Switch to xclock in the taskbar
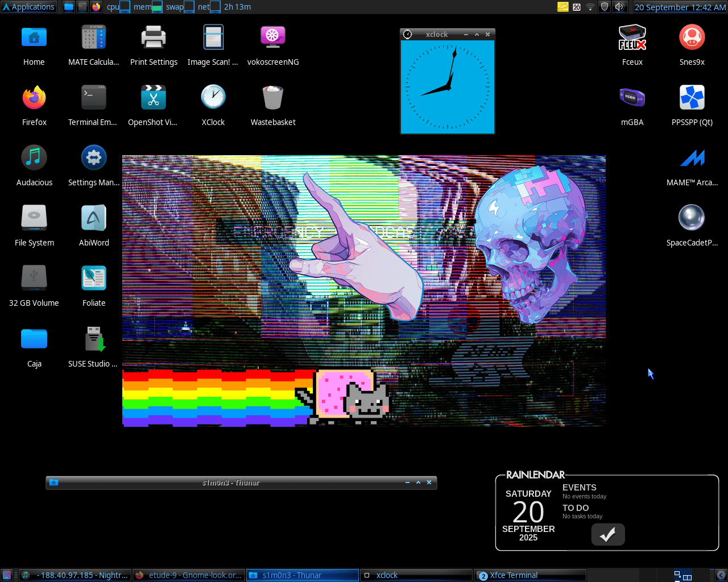728x582 pixels. [x=416, y=575]
